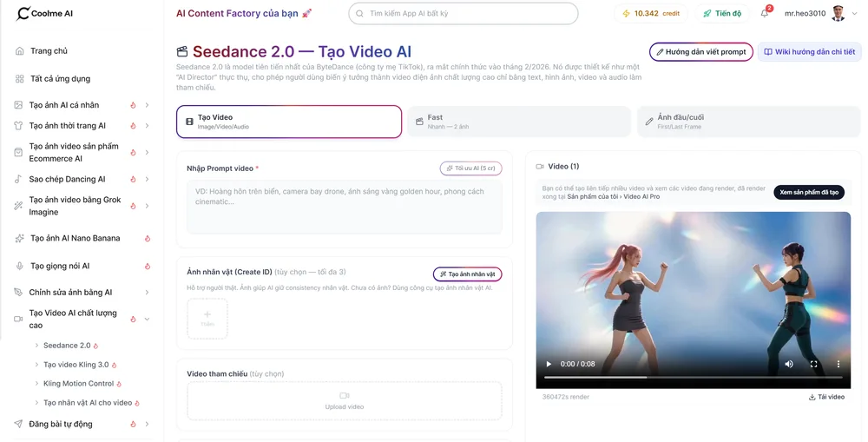Click the eraser icon for Chỉnh sửa ảnh

coord(19,292)
